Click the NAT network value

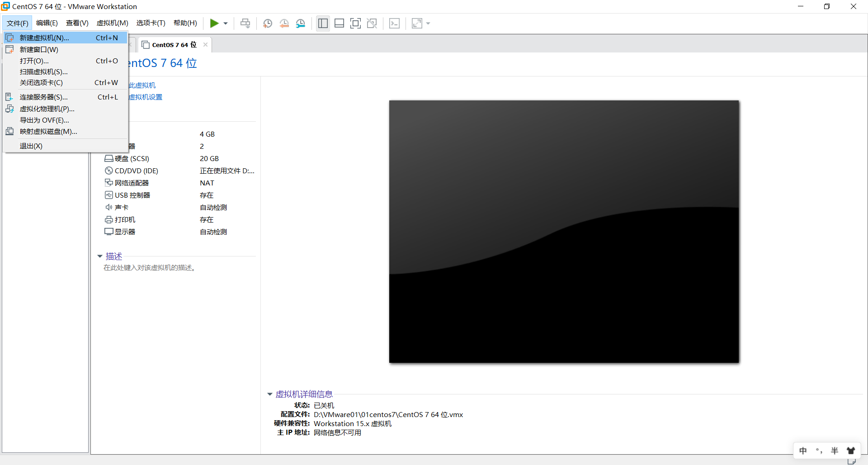(x=207, y=183)
